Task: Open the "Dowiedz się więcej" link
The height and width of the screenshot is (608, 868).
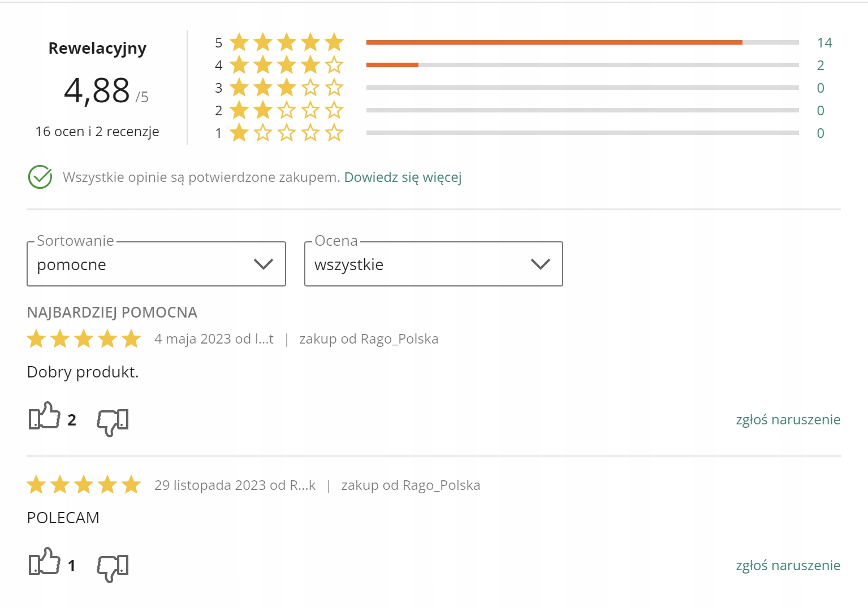Action: pos(403,177)
